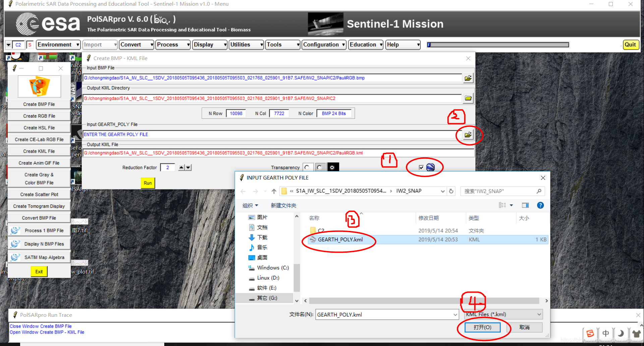The image size is (644, 346).
Task: Open the Configuration menu dropdown
Action: coord(324,45)
